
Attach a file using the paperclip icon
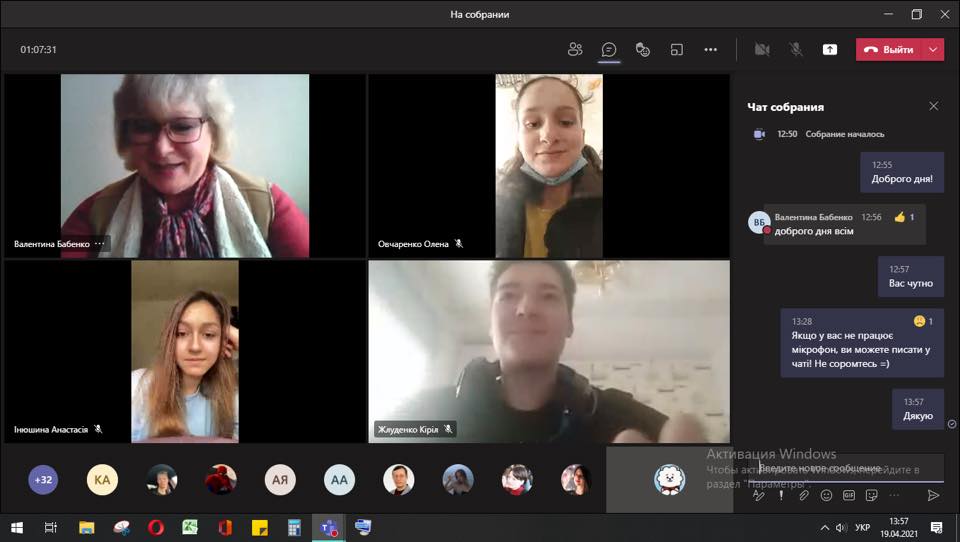coord(804,495)
